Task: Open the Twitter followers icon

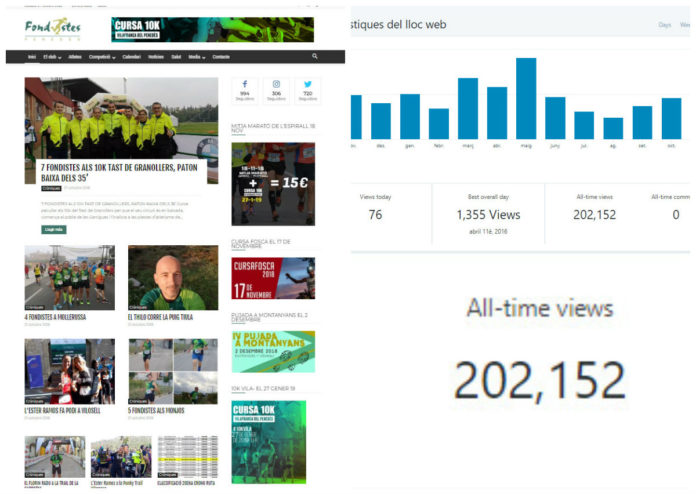Action: click(307, 89)
